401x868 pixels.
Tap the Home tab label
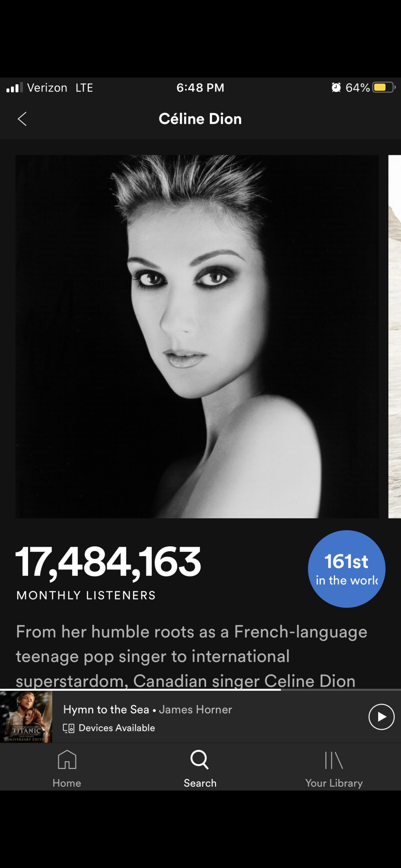click(x=67, y=783)
